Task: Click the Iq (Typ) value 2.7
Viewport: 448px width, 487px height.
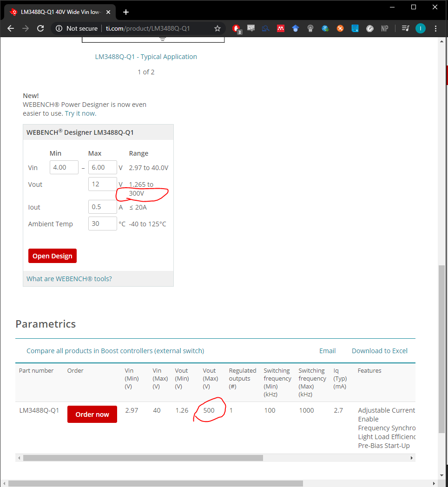Action: click(x=338, y=411)
